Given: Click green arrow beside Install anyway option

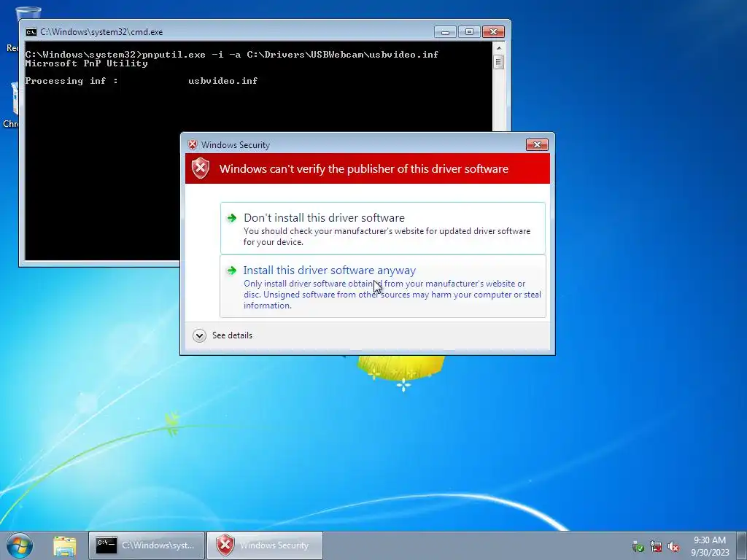Looking at the screenshot, I should pos(231,271).
